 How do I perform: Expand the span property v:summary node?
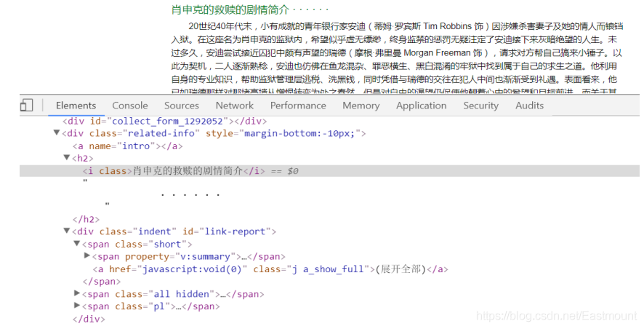tap(86, 255)
